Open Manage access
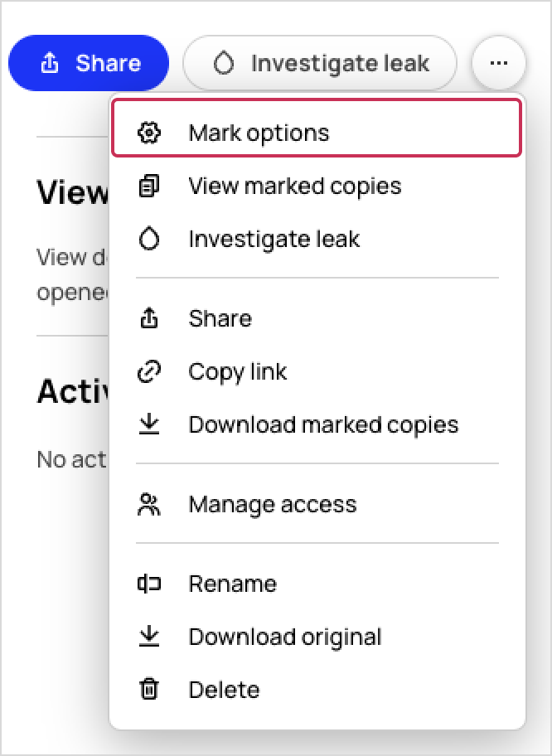552x756 pixels. 317,504
